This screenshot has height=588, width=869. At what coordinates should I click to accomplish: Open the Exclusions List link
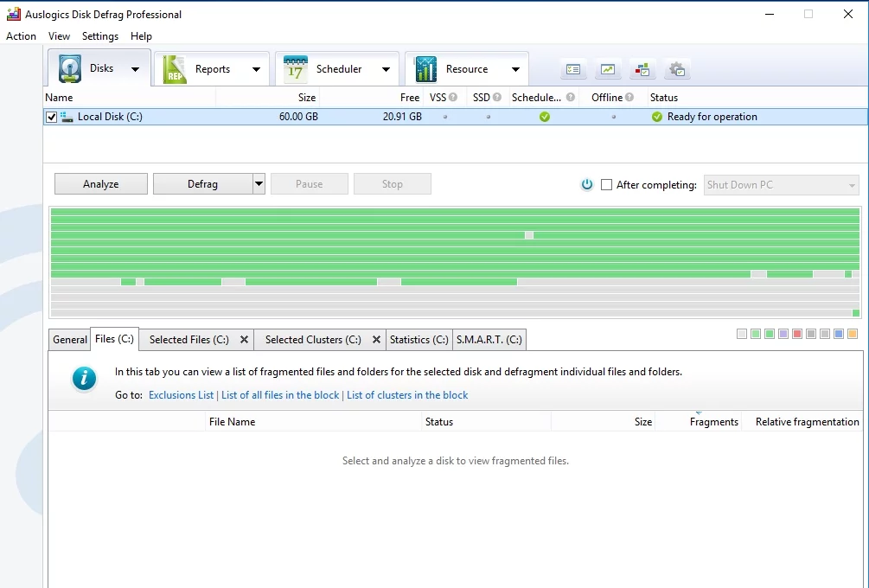pos(181,395)
